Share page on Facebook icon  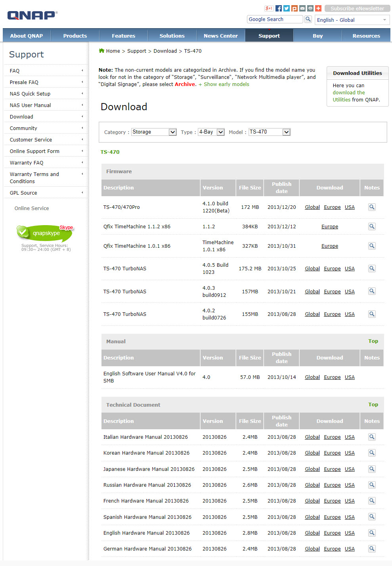[279, 8]
